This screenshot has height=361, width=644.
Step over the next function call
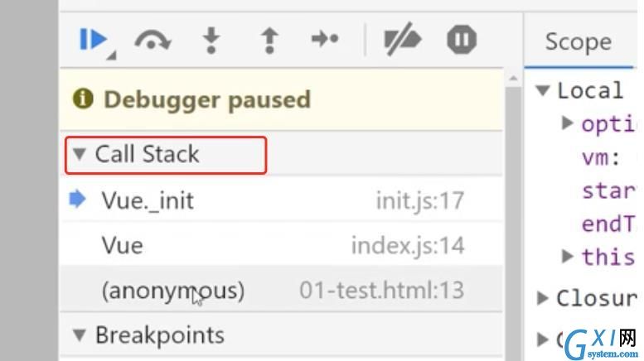click(153, 41)
